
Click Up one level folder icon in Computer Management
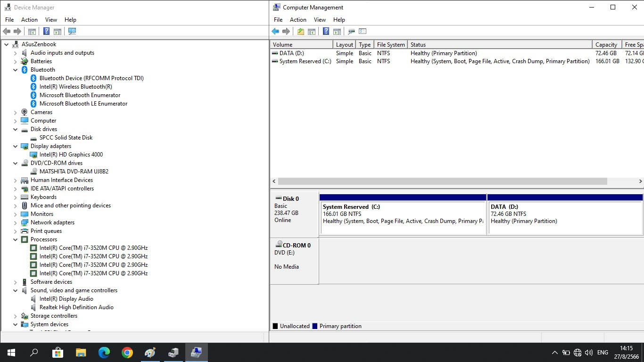point(300,32)
